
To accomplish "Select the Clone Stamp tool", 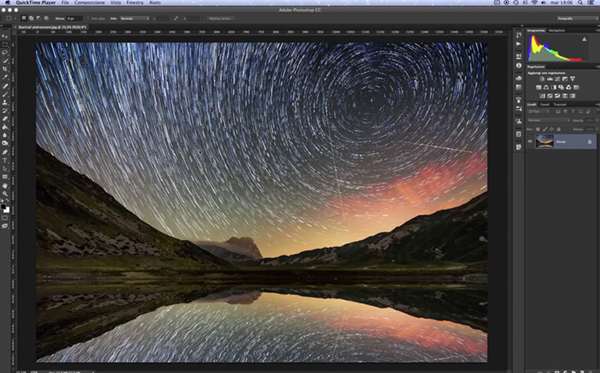I will 5,103.
